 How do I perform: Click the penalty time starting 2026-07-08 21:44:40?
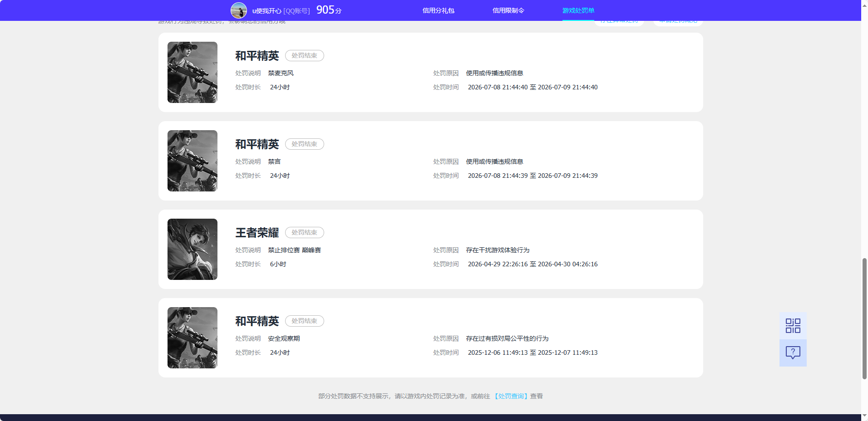[533, 87]
